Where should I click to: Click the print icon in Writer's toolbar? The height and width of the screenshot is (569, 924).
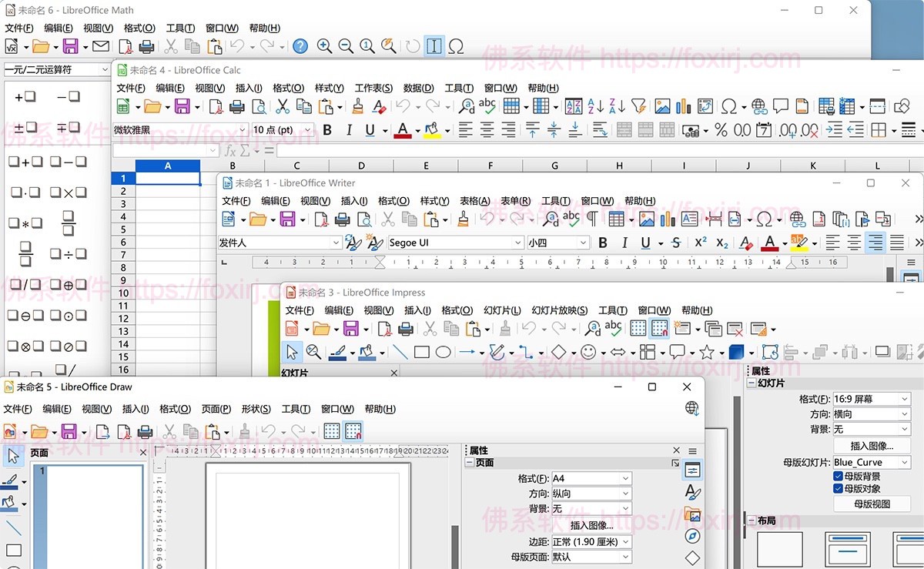[343, 219]
